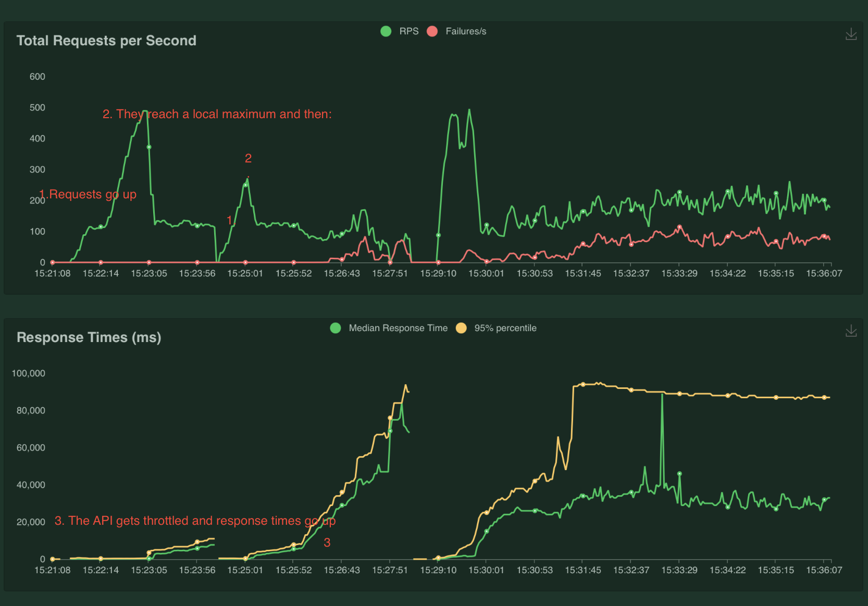Click 15:21:08 tick on the requests chart axis

tap(53, 273)
